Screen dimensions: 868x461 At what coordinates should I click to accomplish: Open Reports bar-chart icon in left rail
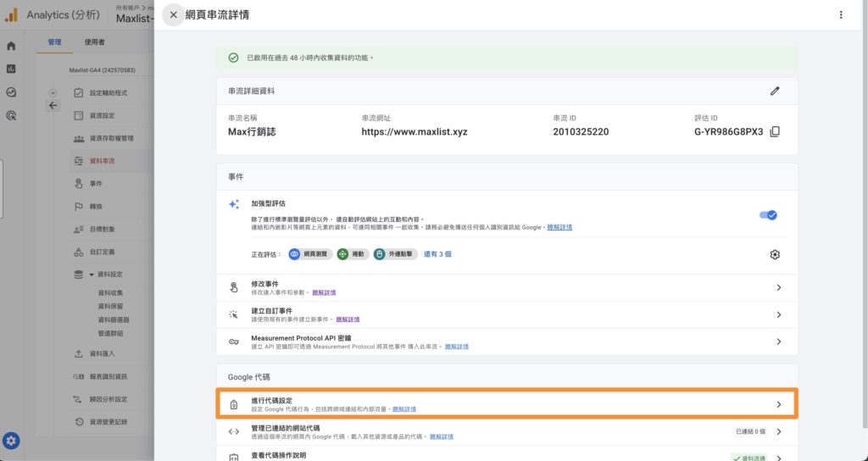[11, 69]
